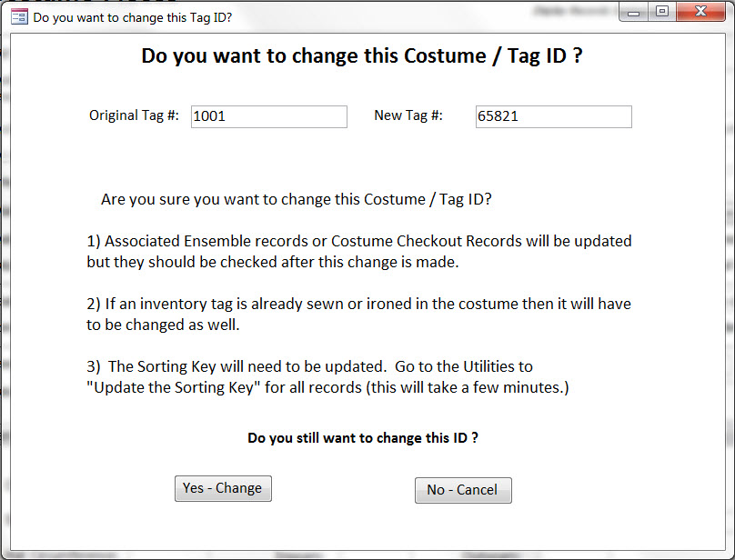
Task: Click warning 2 about inventory tag
Action: coord(358,314)
